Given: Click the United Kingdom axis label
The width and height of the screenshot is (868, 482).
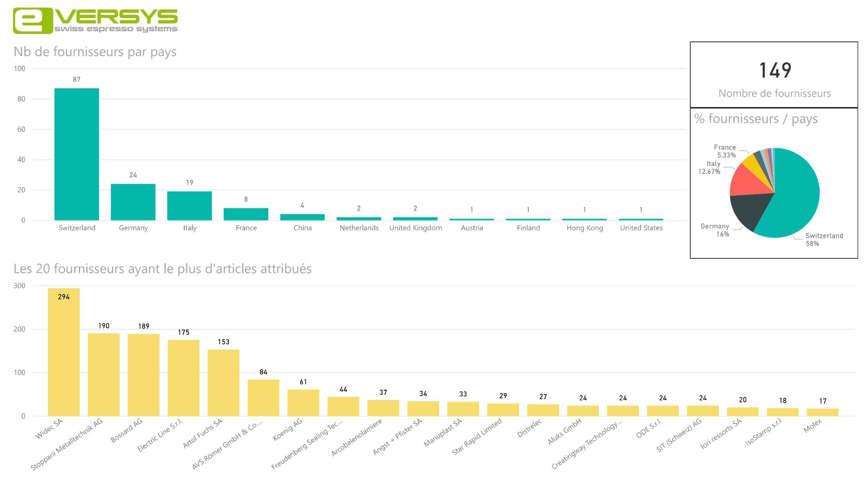Looking at the screenshot, I should coord(415,228).
